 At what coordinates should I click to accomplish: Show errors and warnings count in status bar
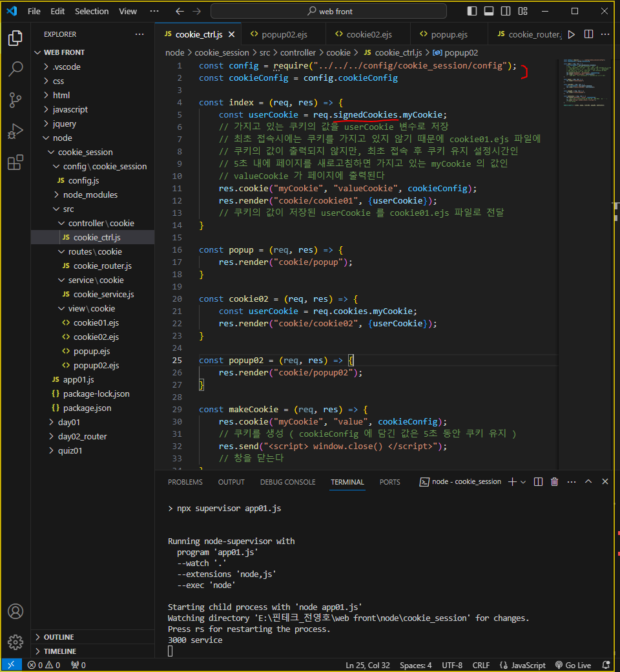(x=44, y=665)
